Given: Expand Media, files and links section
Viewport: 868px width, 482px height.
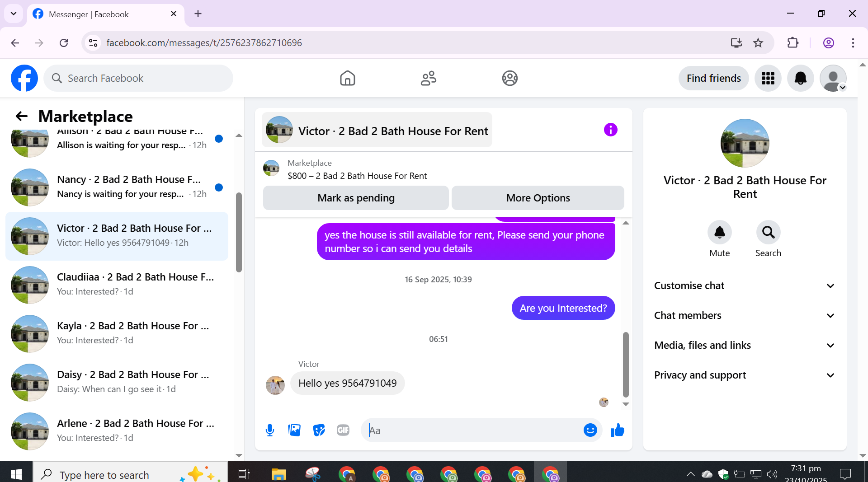Looking at the screenshot, I should [745, 345].
